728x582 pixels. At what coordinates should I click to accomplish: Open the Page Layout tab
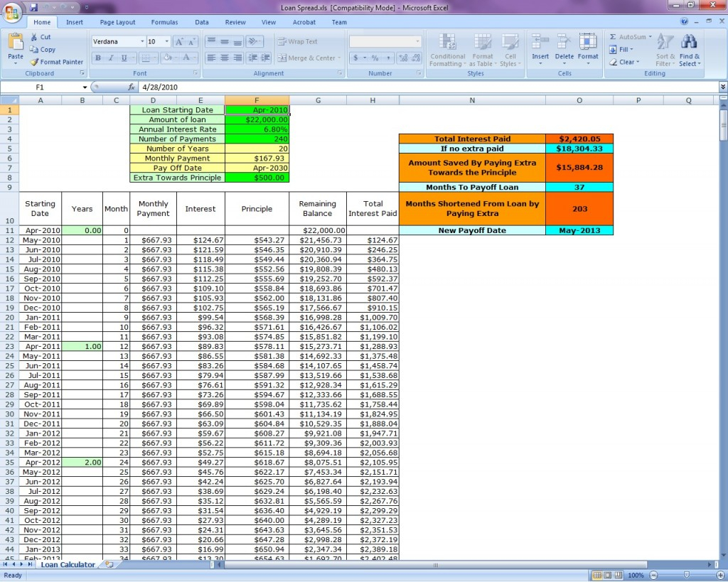(x=117, y=22)
